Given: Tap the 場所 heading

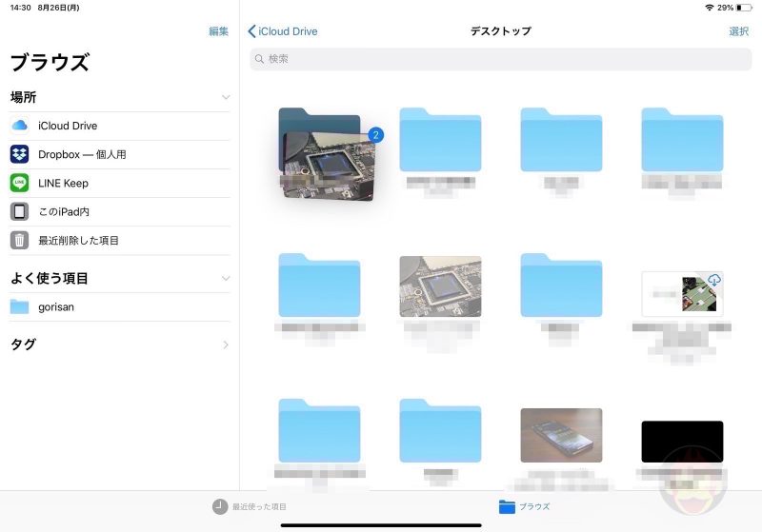Looking at the screenshot, I should click(x=23, y=97).
